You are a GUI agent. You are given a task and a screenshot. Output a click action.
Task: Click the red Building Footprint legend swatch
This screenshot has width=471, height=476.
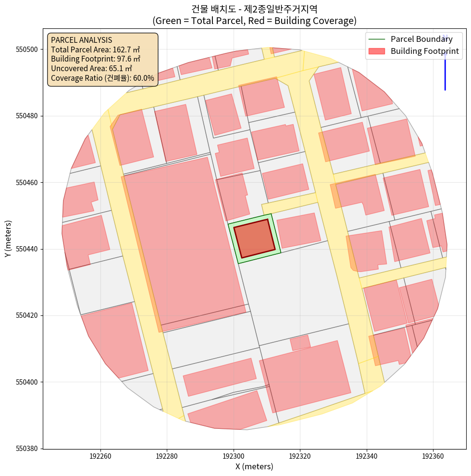377,51
